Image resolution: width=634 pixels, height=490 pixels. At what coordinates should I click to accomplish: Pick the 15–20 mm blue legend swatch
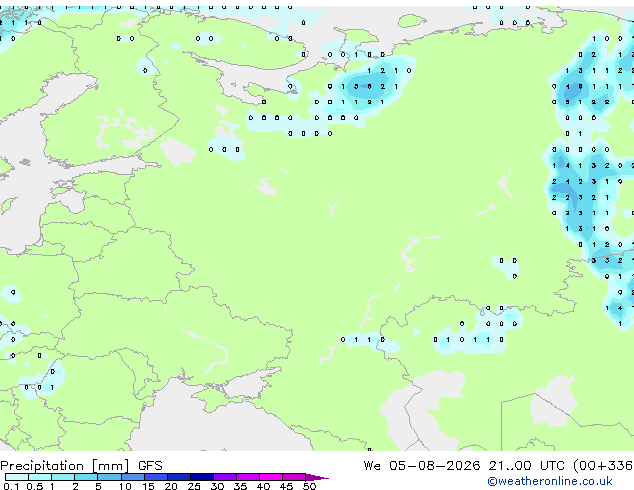coord(156,477)
